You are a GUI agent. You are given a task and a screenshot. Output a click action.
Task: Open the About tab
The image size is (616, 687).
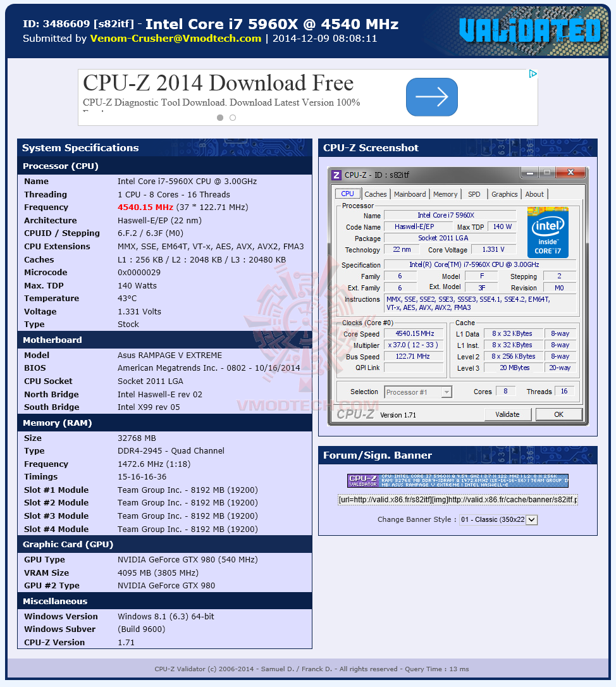click(x=534, y=194)
